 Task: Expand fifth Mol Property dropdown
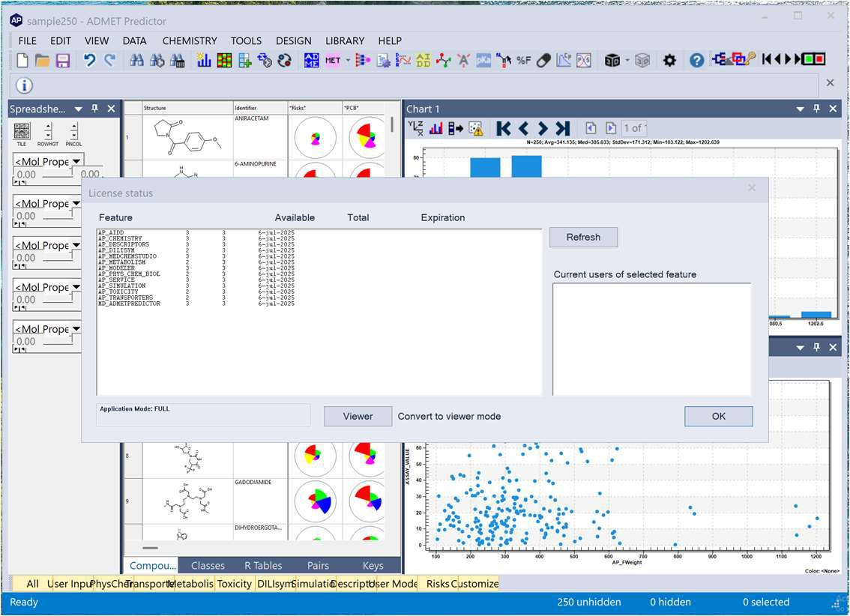76,328
